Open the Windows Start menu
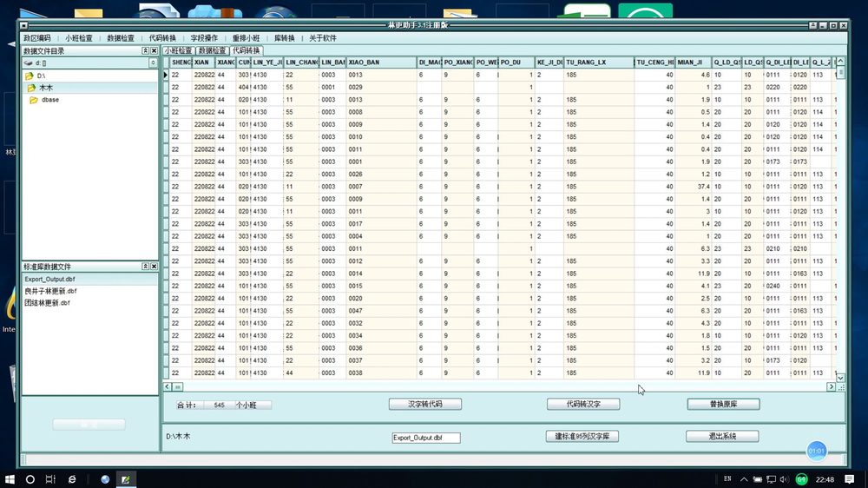 tap(10, 479)
